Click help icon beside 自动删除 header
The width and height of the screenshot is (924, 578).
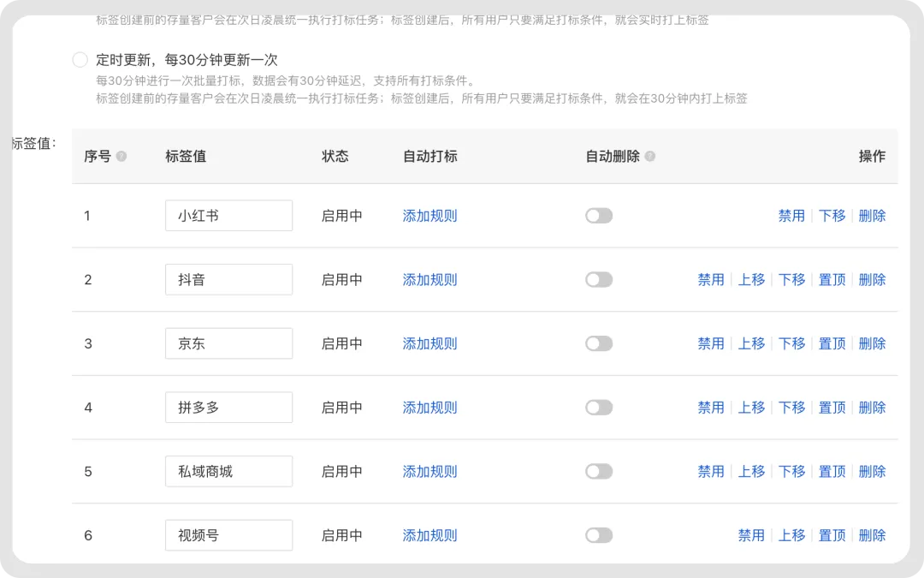650,157
